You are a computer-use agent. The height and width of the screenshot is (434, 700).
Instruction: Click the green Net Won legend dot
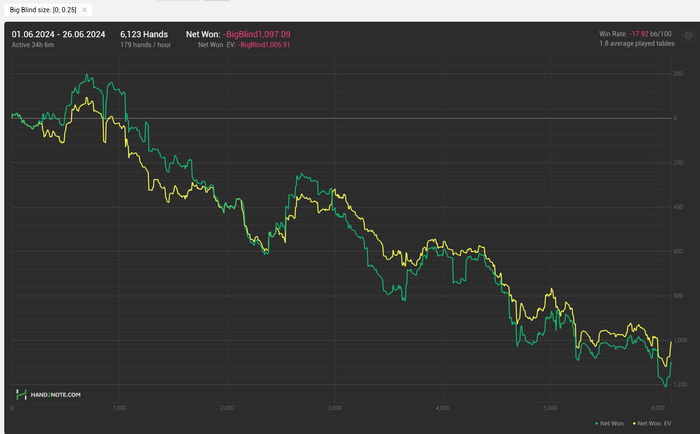click(597, 424)
